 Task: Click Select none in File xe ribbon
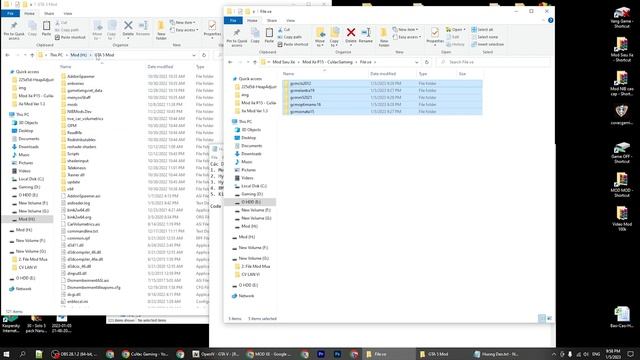tap(484, 37)
